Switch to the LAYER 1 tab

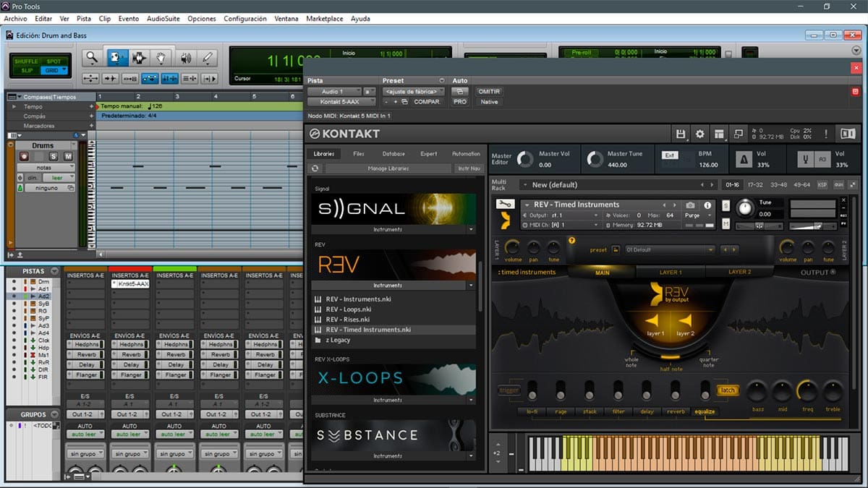(671, 272)
